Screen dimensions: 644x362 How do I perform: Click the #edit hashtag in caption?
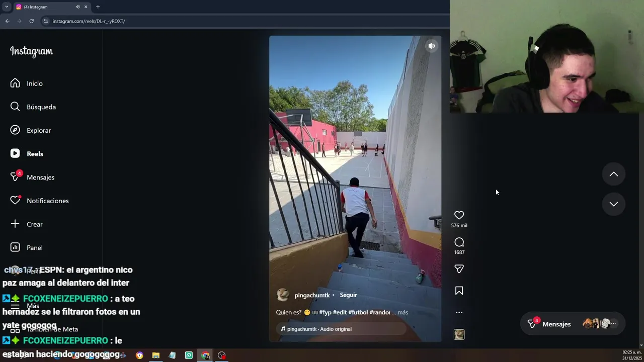(x=340, y=312)
